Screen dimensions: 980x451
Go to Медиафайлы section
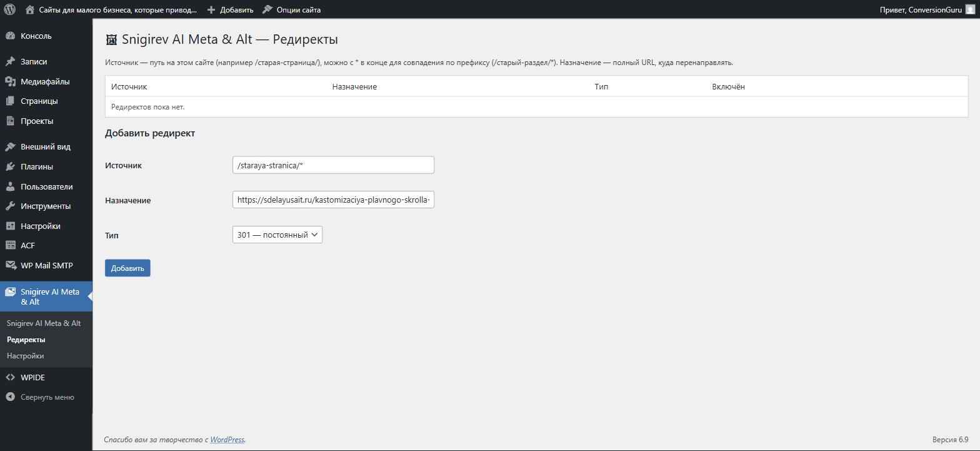[46, 82]
